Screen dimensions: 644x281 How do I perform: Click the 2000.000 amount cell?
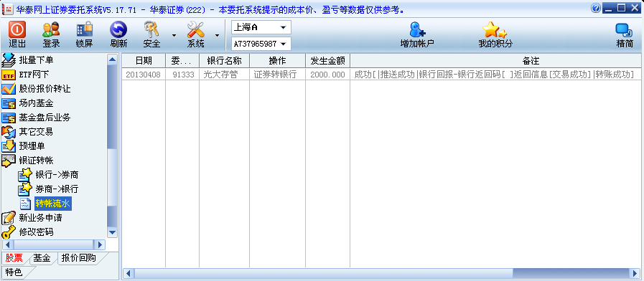pos(327,75)
